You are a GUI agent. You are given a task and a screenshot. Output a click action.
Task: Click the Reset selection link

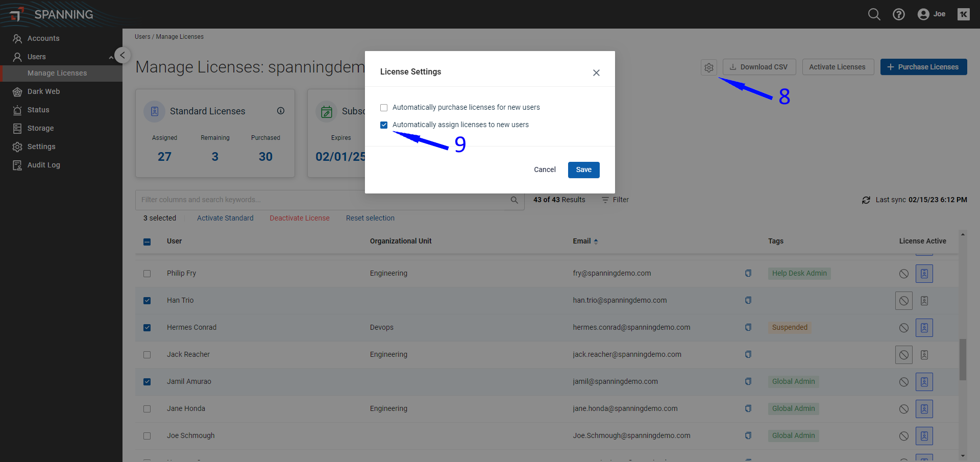click(x=370, y=218)
